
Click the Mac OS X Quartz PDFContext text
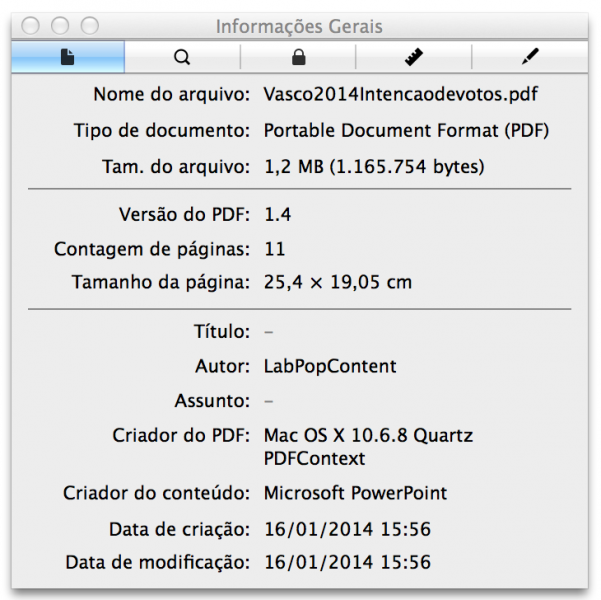(368, 447)
